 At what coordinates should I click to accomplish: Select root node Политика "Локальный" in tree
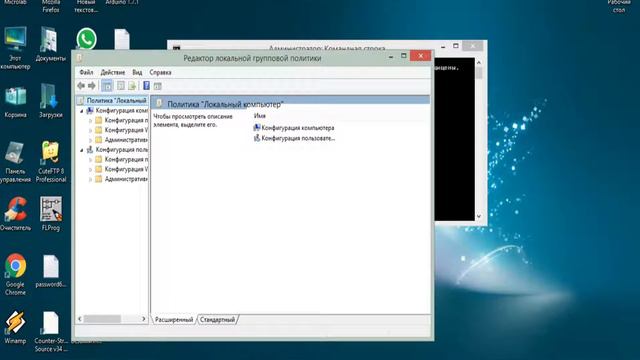point(116,100)
